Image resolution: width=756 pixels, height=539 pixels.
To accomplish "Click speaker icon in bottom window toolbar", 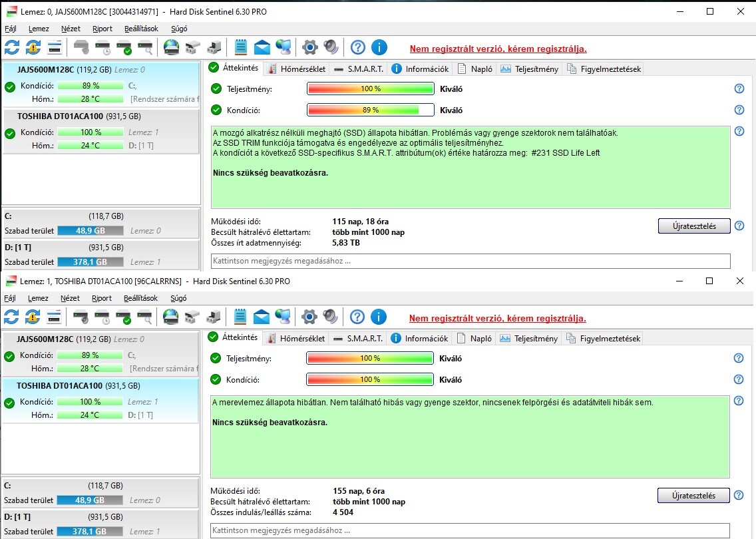I will point(331,317).
